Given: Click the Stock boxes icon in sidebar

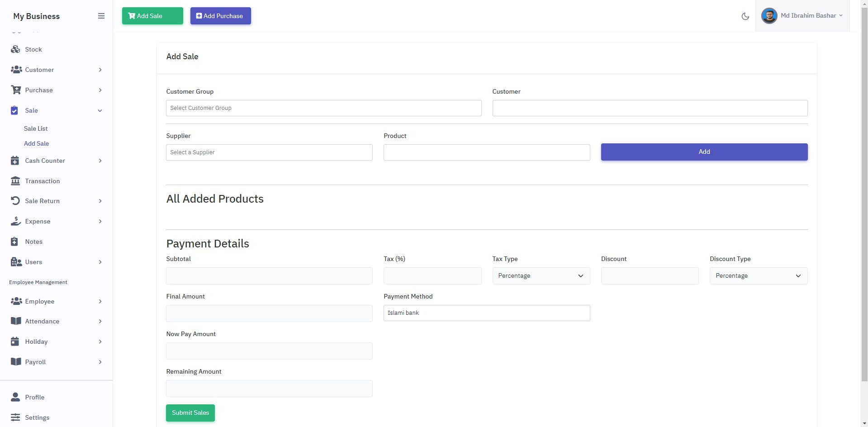Looking at the screenshot, I should 15,49.
